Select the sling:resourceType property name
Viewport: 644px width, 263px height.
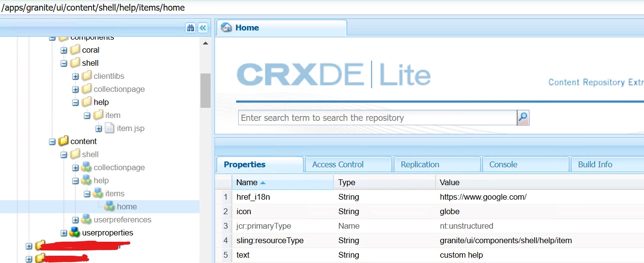pos(270,240)
